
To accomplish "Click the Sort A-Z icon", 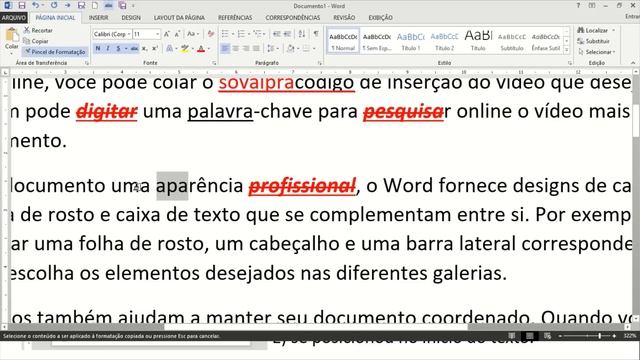I will pos(302,34).
